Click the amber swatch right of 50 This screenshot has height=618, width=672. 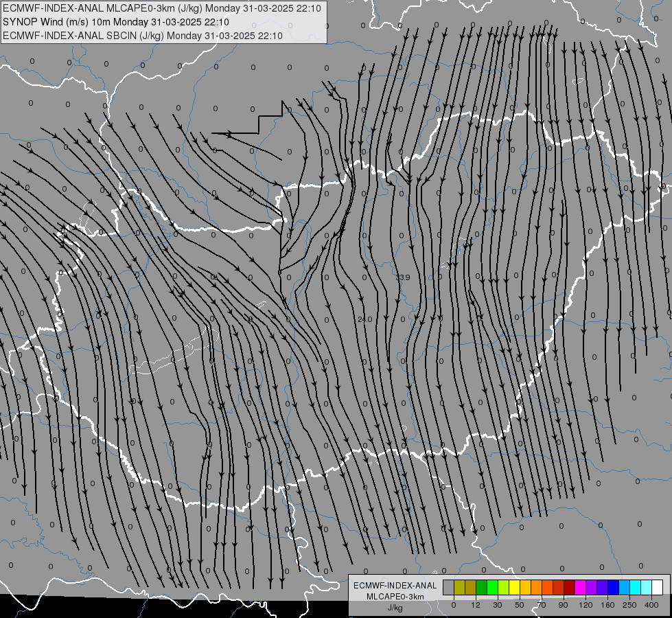pyautogui.click(x=526, y=587)
